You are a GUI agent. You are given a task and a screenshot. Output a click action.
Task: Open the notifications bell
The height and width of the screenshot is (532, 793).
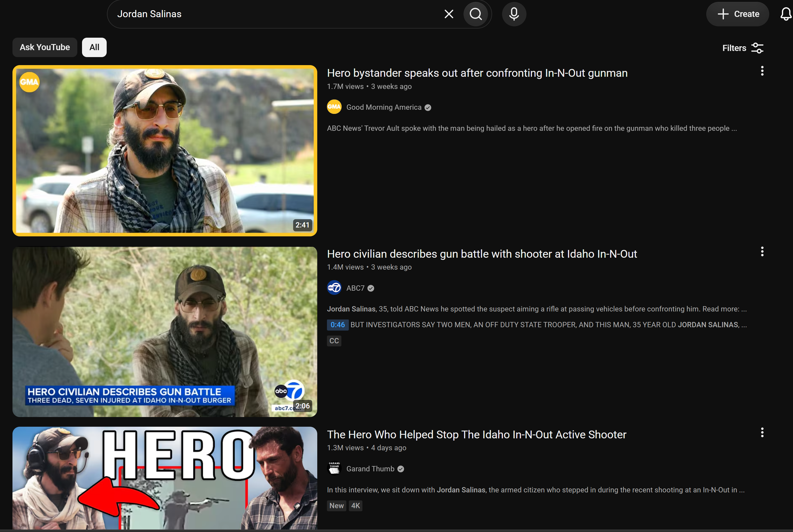pos(786,14)
